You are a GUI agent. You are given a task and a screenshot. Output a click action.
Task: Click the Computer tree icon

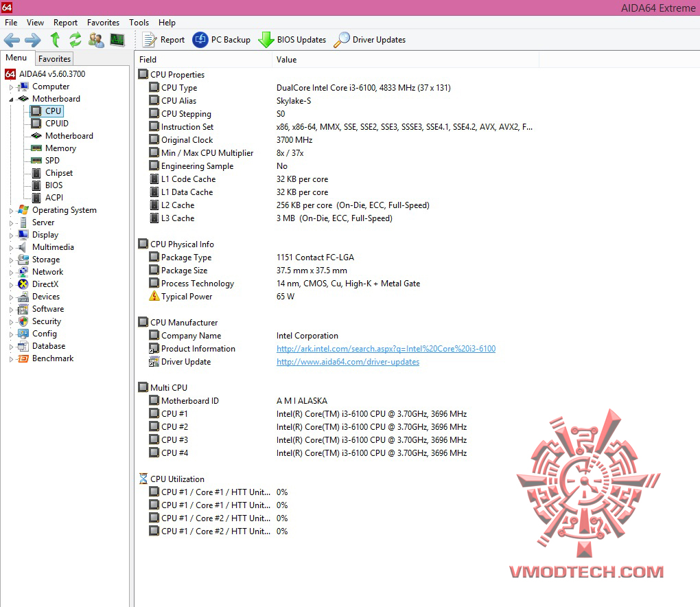coord(23,87)
